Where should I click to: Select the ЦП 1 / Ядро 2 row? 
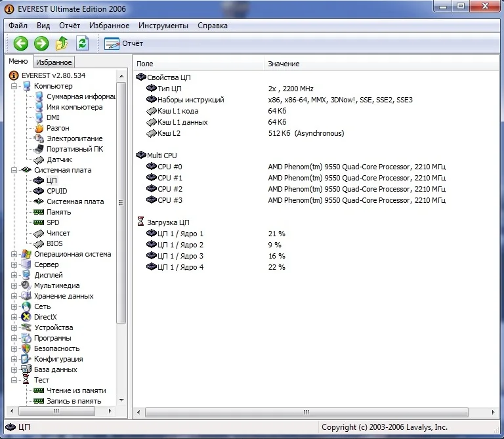215,245
